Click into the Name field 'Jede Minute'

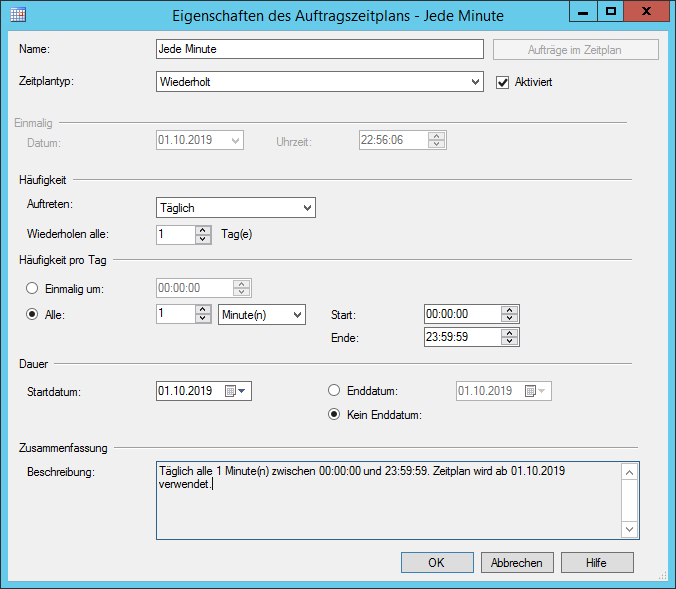pyautogui.click(x=319, y=49)
